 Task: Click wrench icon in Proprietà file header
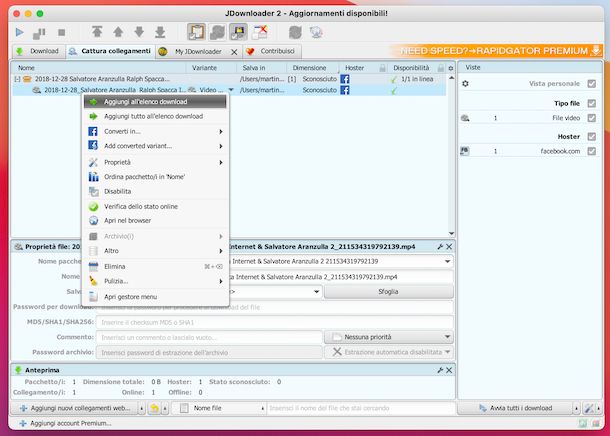click(x=440, y=247)
